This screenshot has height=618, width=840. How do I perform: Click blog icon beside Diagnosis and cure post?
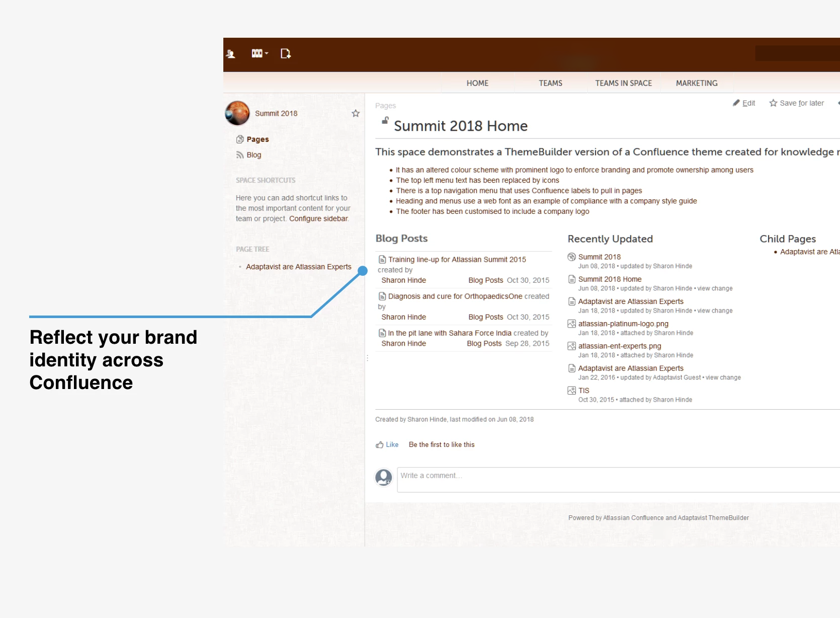pos(382,296)
